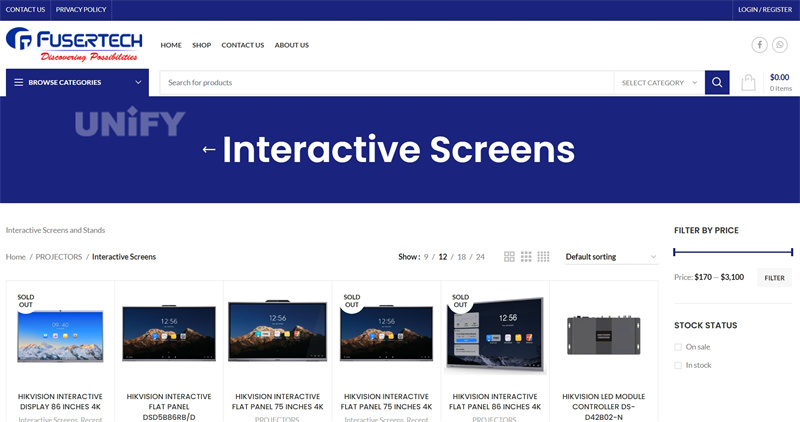800x422 pixels.
Task: Open the LED Module Controller product image
Action: click(604, 335)
